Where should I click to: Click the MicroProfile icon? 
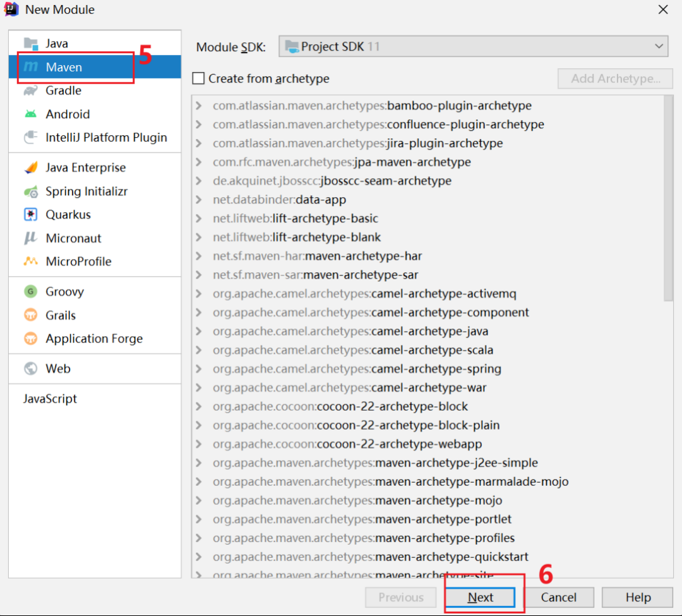pos(31,261)
